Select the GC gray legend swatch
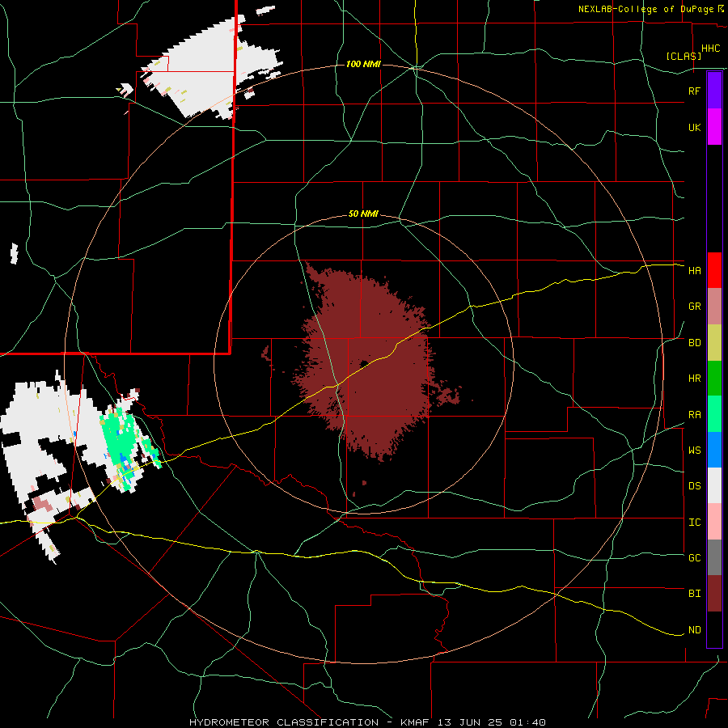The image size is (728, 728). [714, 557]
